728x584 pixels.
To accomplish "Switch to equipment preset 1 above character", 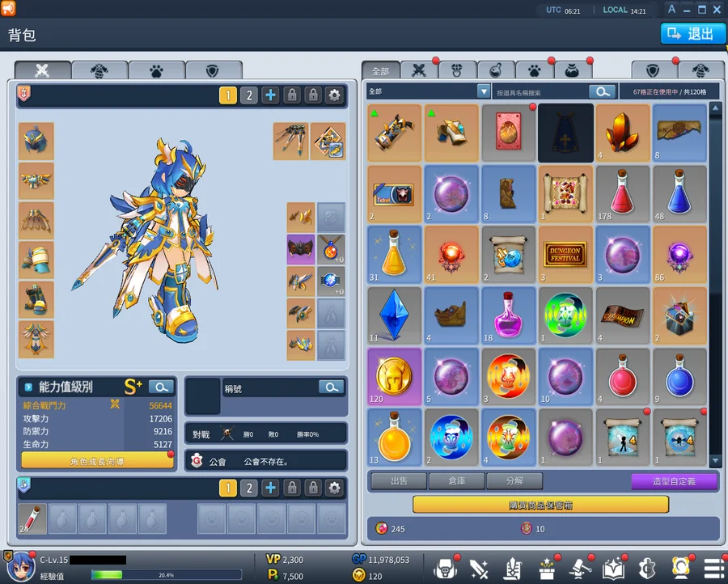I will pos(228,95).
